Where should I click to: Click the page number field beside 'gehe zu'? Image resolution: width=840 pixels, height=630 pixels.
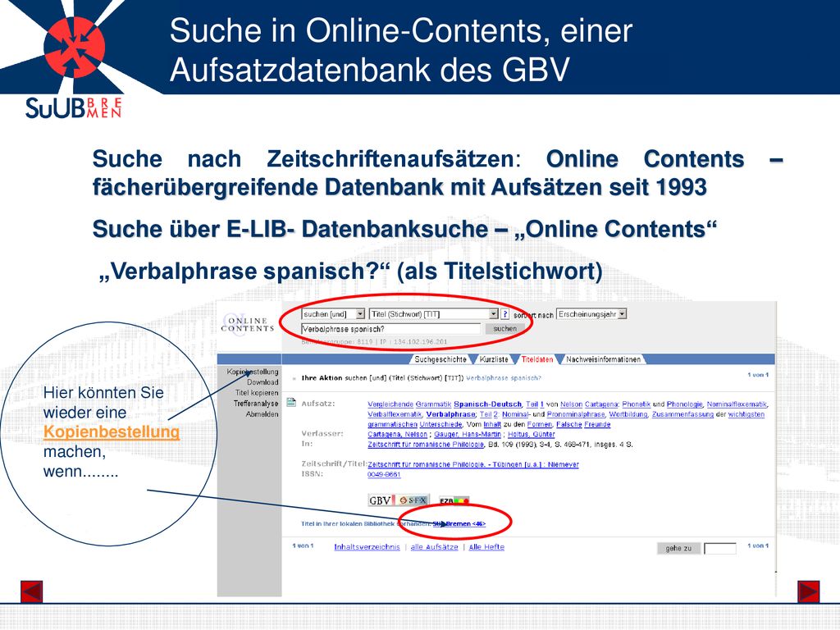click(720, 549)
